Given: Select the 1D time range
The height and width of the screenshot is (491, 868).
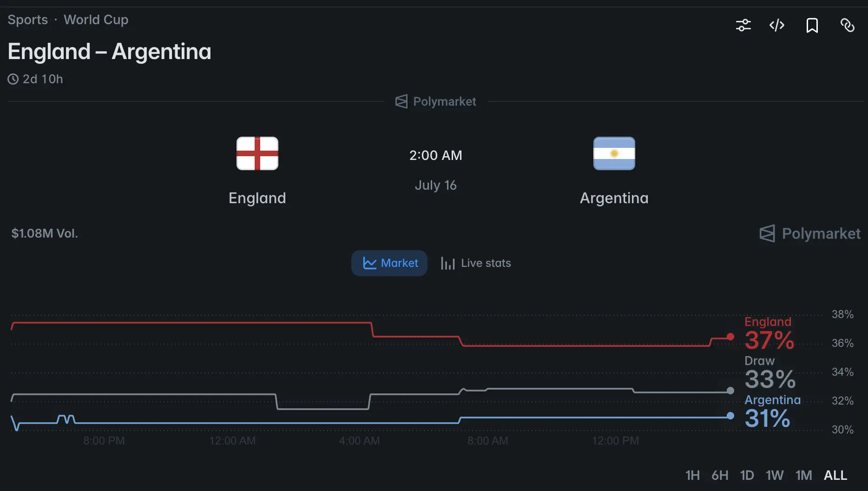Looking at the screenshot, I should tap(747, 475).
